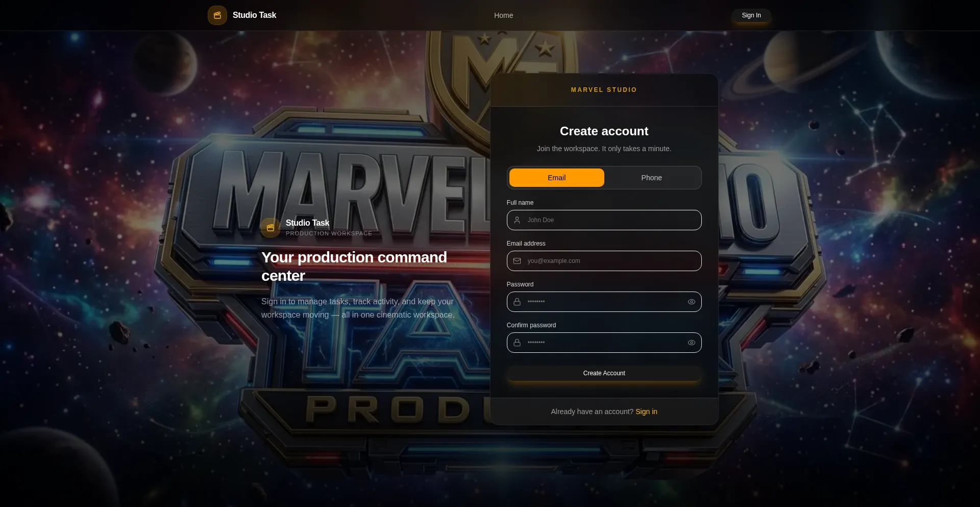
Task: Focus the Confirm password input field
Action: [x=604, y=343]
